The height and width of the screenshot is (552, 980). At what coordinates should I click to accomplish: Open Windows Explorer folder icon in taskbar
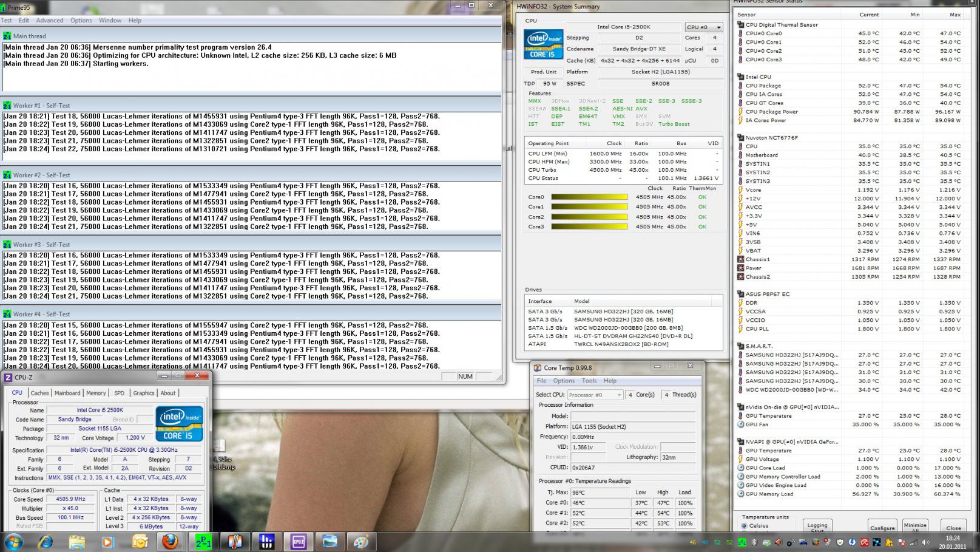(77, 542)
